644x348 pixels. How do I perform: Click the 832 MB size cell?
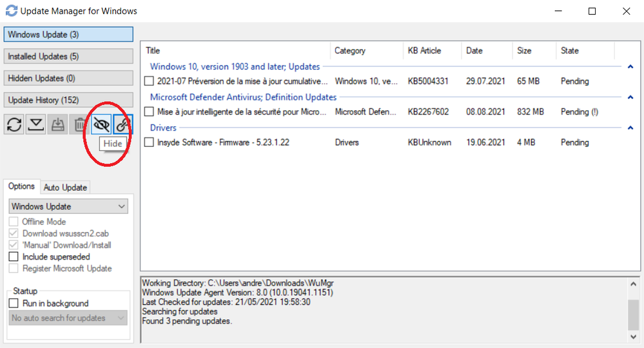click(531, 111)
